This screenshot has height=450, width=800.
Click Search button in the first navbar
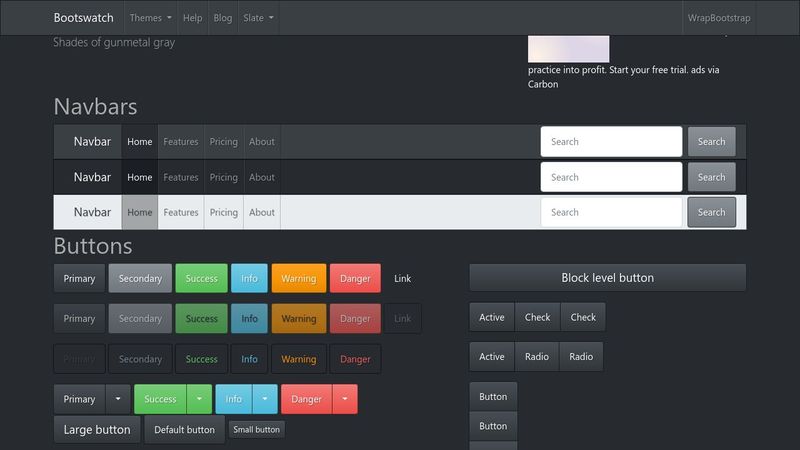pyautogui.click(x=711, y=142)
